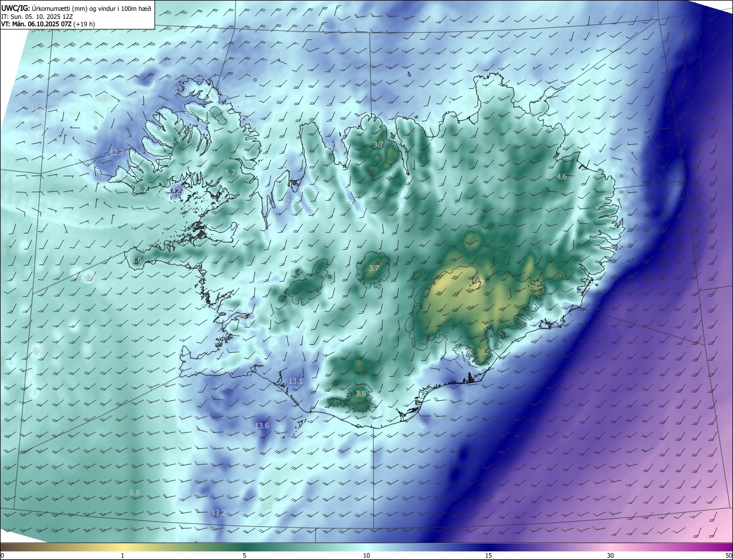Click the 1 tick on the color scale
The height and width of the screenshot is (560, 733).
(x=123, y=555)
